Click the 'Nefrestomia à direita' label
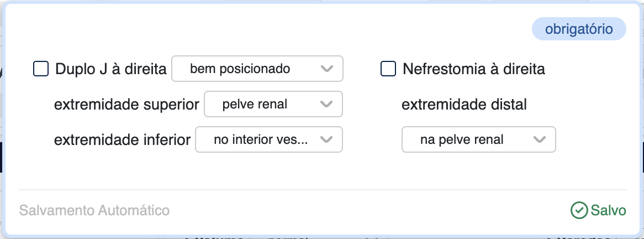 point(474,69)
